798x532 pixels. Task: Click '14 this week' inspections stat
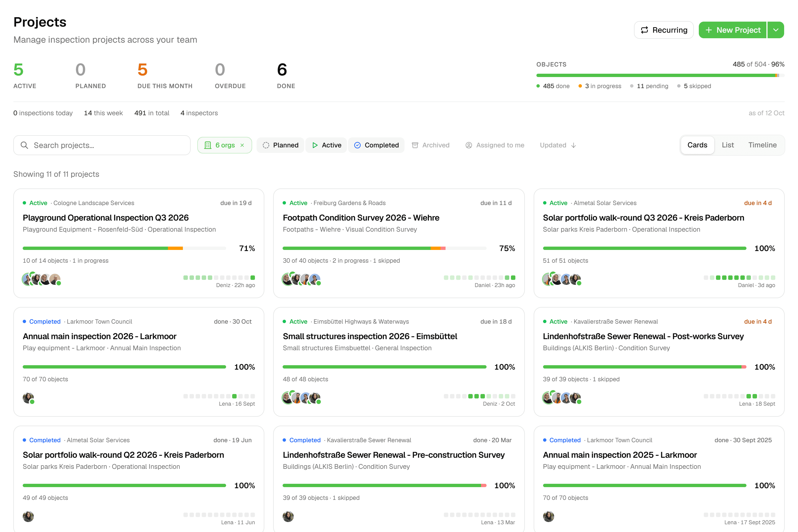coord(103,113)
